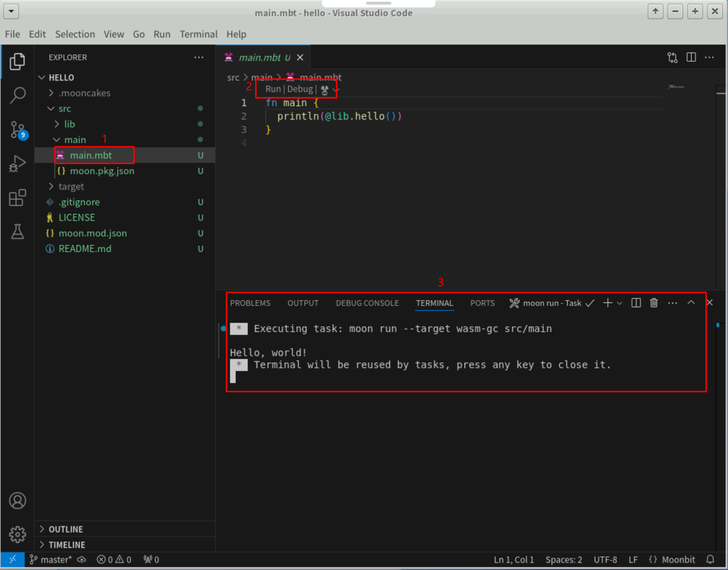
Task: Open the Manage gear menu
Action: point(17,534)
